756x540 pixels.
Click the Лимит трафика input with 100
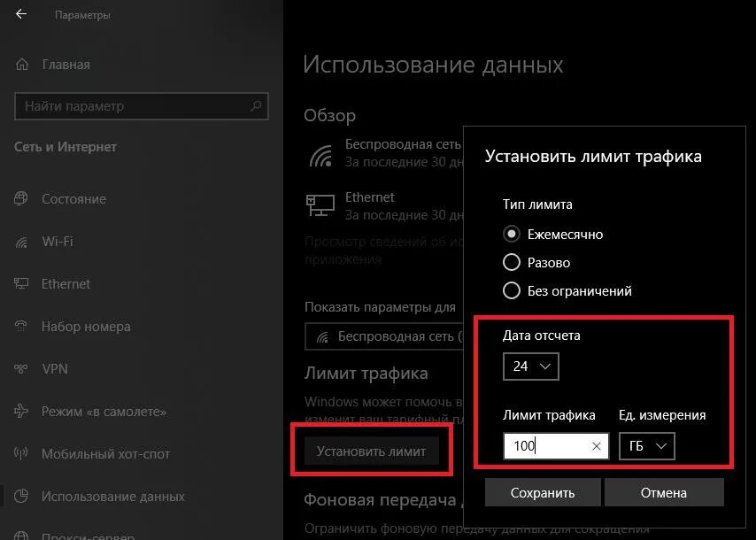(x=556, y=446)
